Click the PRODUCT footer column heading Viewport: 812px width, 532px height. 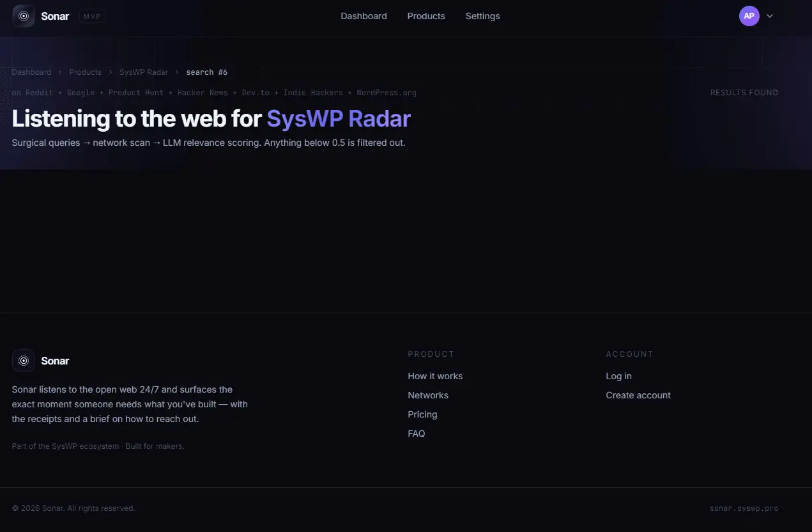(x=431, y=354)
